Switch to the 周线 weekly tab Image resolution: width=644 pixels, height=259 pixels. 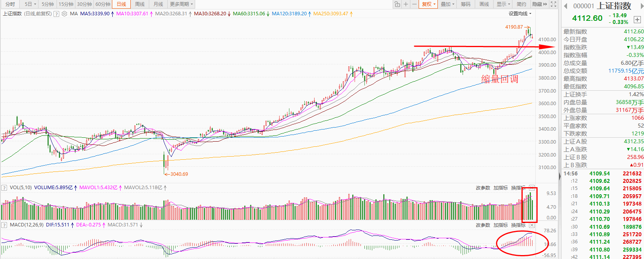140,4
